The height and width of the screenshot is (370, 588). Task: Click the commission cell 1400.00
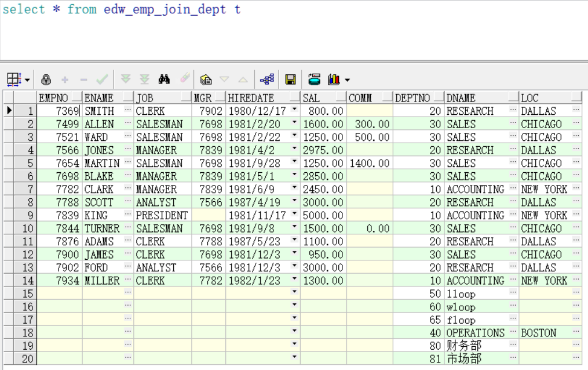[370, 163]
